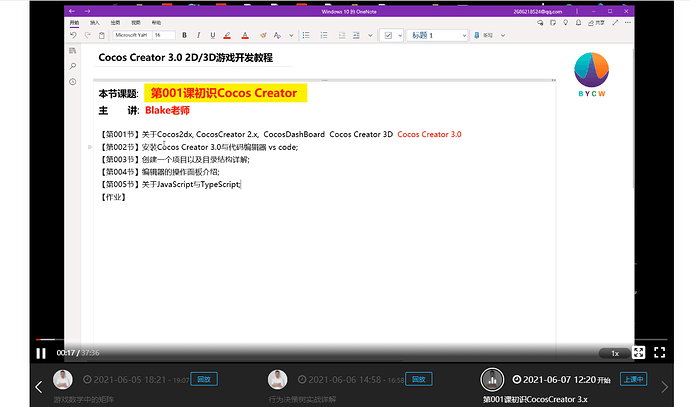Open the search magnifier in the sidebar
Image resolution: width=690 pixels, height=407 pixels.
pos(73,66)
